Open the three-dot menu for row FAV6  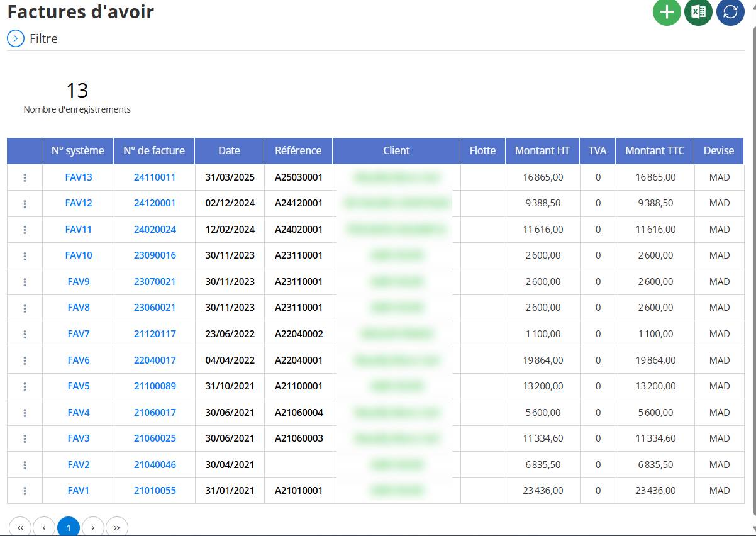pos(25,360)
